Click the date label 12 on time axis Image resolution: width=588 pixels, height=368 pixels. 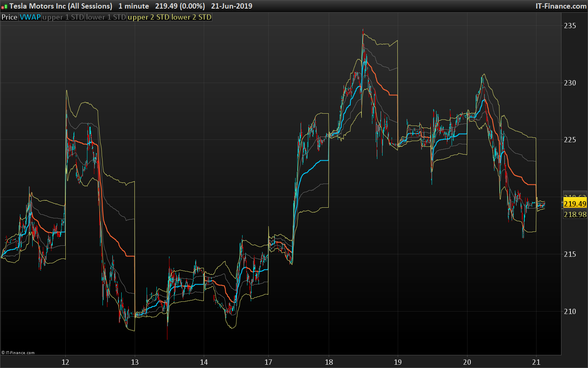[65, 362]
